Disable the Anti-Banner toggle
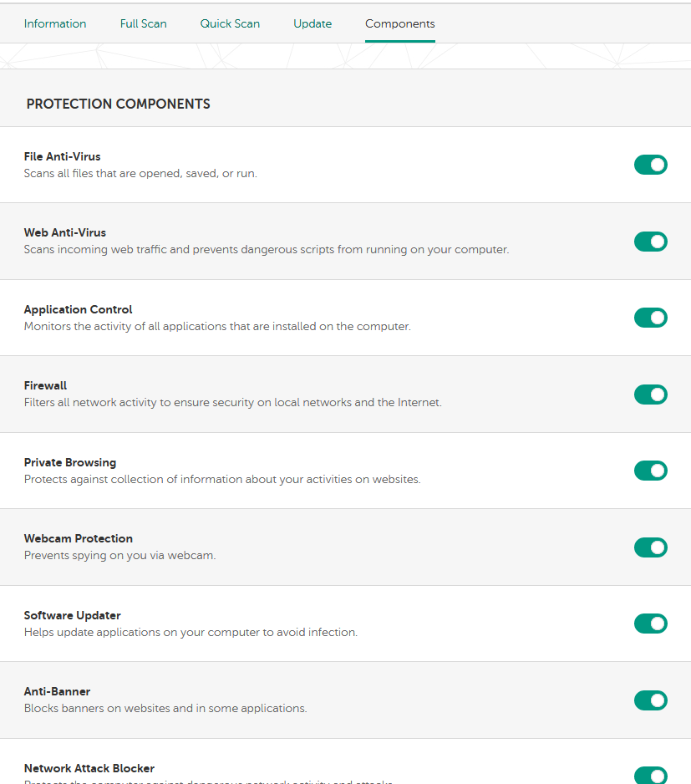 click(x=650, y=700)
